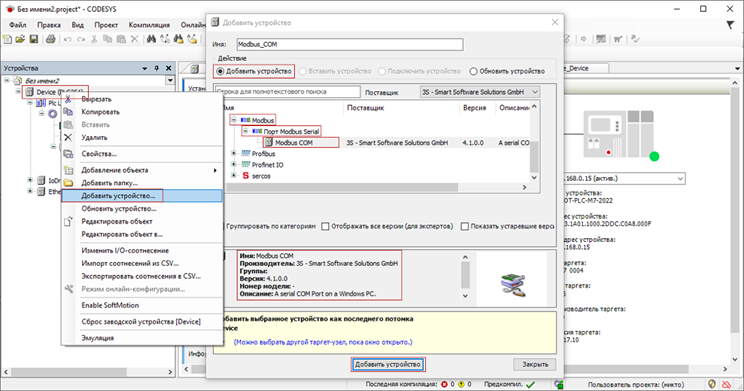The width and height of the screenshot is (744, 391).
Task: Click the Закрыть button
Action: tap(535, 364)
